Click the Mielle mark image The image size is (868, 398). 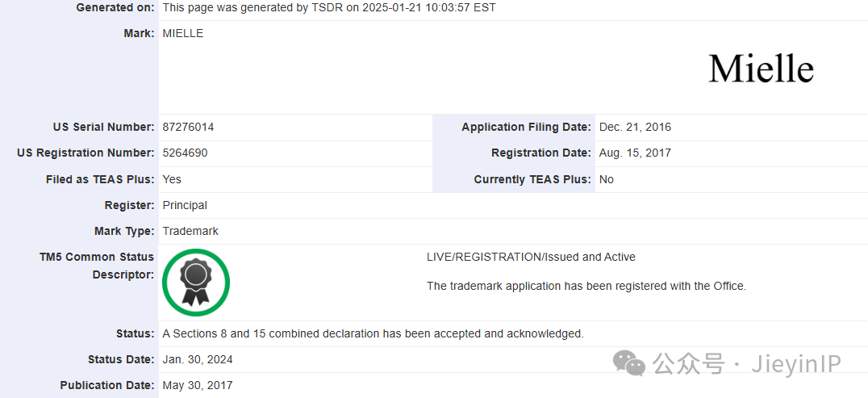pos(761,69)
